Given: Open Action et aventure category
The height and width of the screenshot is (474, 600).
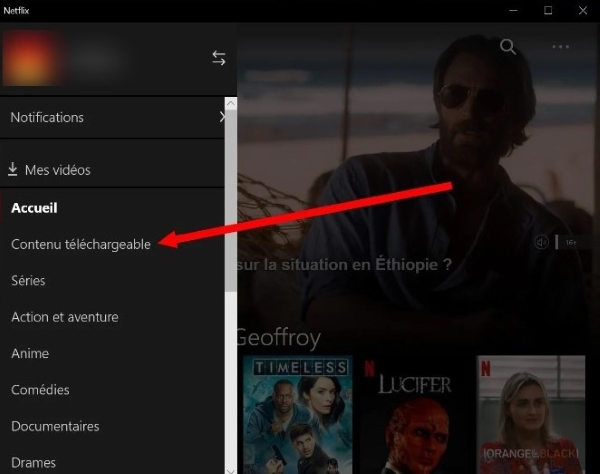Looking at the screenshot, I should 64,317.
